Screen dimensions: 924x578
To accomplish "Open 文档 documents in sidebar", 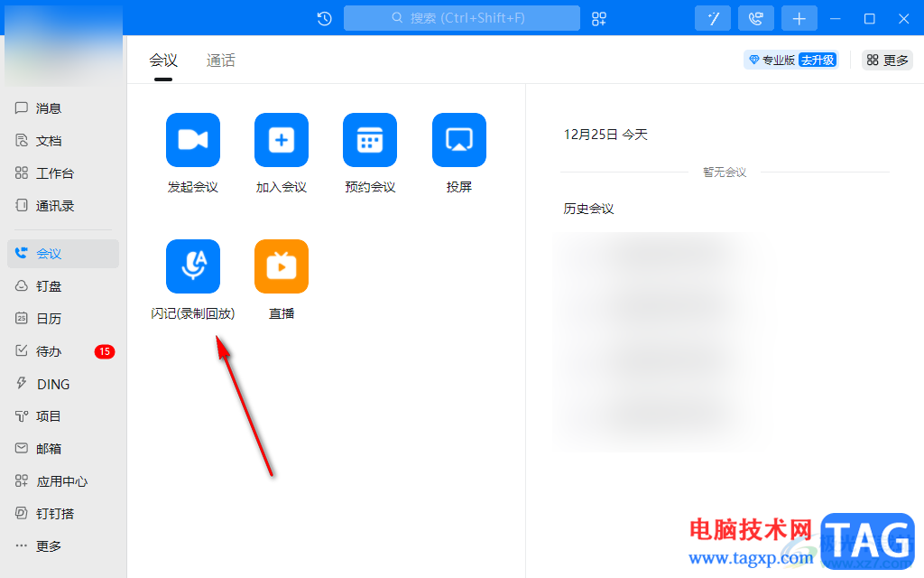I will point(63,140).
